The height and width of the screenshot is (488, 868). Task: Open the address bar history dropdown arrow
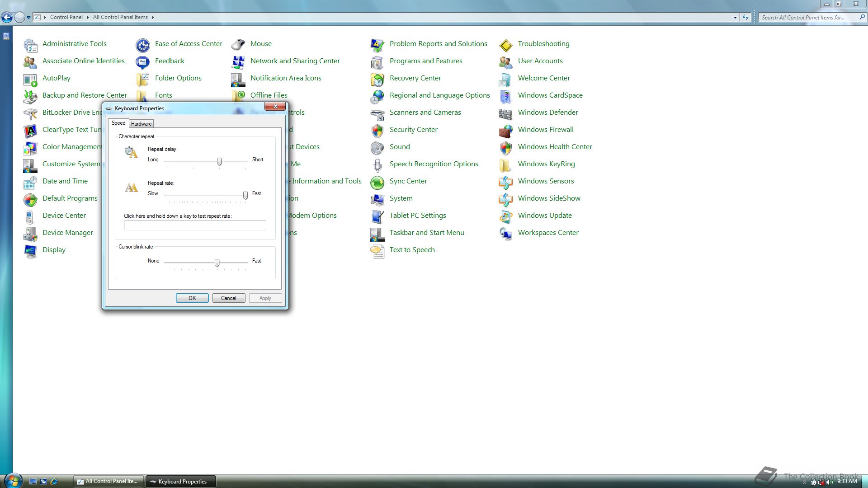[x=735, y=18]
